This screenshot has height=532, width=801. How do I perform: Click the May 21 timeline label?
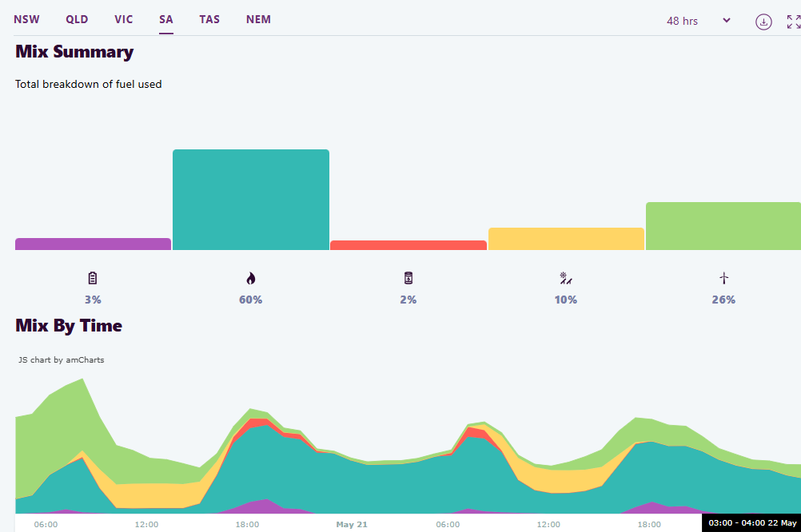pyautogui.click(x=352, y=525)
